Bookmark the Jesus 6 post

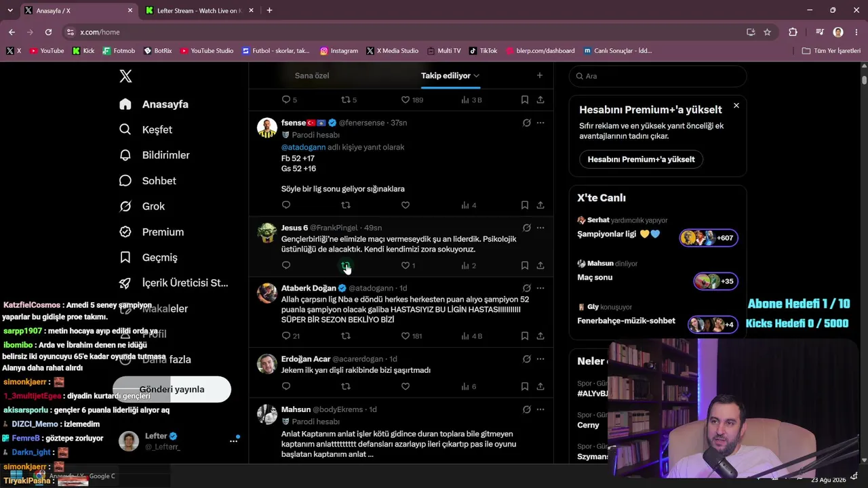[x=525, y=266]
